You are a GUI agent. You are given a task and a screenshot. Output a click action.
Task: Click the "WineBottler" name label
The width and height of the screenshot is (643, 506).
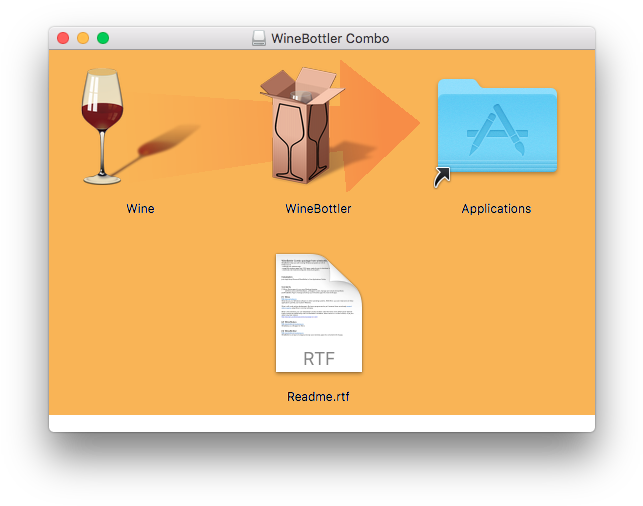pos(318,209)
